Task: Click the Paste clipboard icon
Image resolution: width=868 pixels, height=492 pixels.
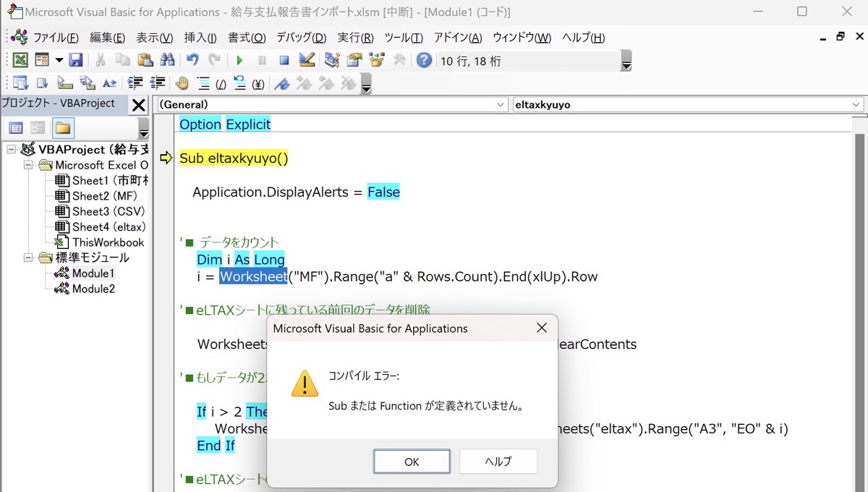Action: point(145,60)
